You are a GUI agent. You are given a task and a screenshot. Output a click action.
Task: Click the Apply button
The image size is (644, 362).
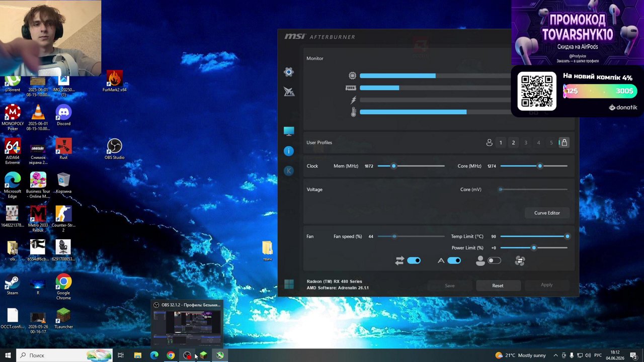tap(546, 285)
